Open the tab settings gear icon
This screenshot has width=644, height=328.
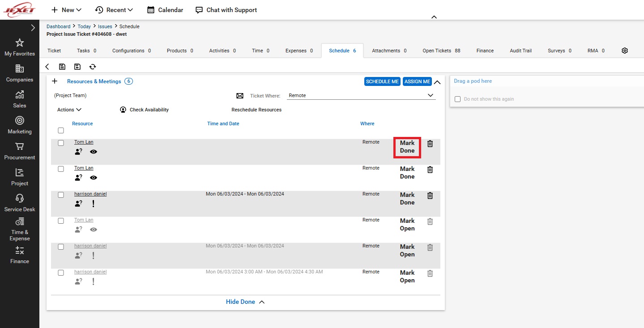(x=624, y=51)
